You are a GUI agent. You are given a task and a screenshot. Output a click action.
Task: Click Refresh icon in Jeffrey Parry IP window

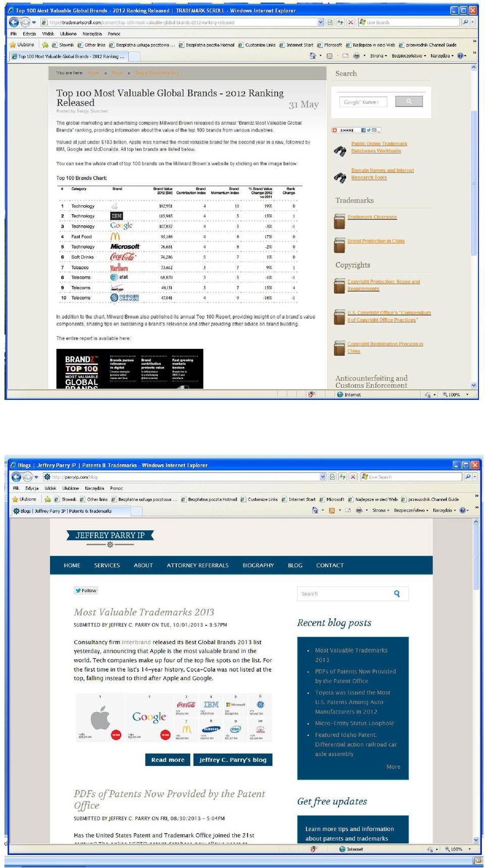pos(343,477)
